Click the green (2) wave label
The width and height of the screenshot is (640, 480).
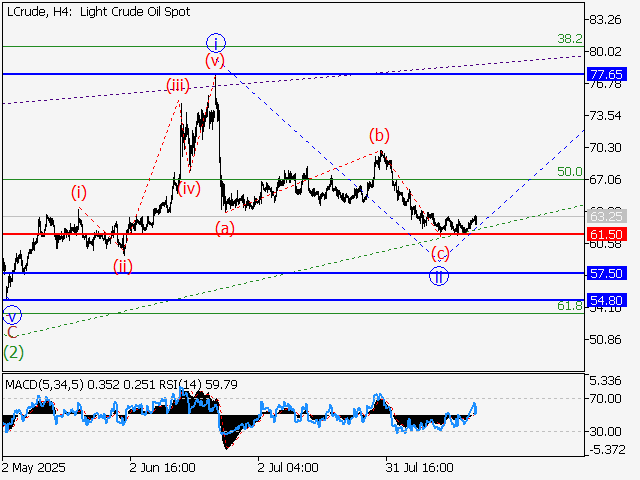pos(13,352)
